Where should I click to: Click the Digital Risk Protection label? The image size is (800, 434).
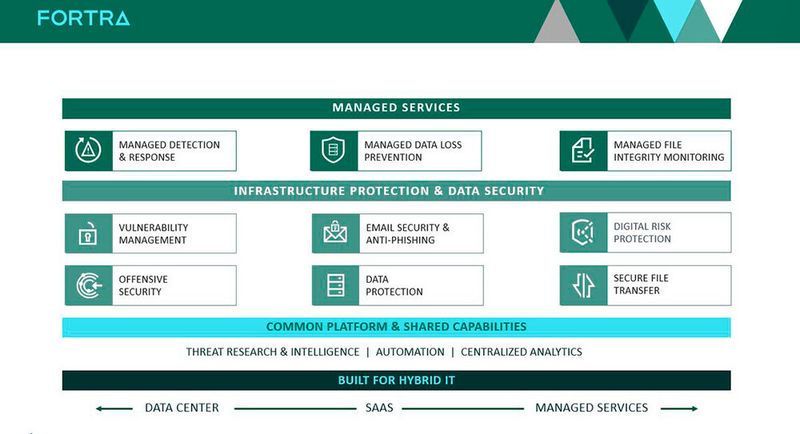642,233
